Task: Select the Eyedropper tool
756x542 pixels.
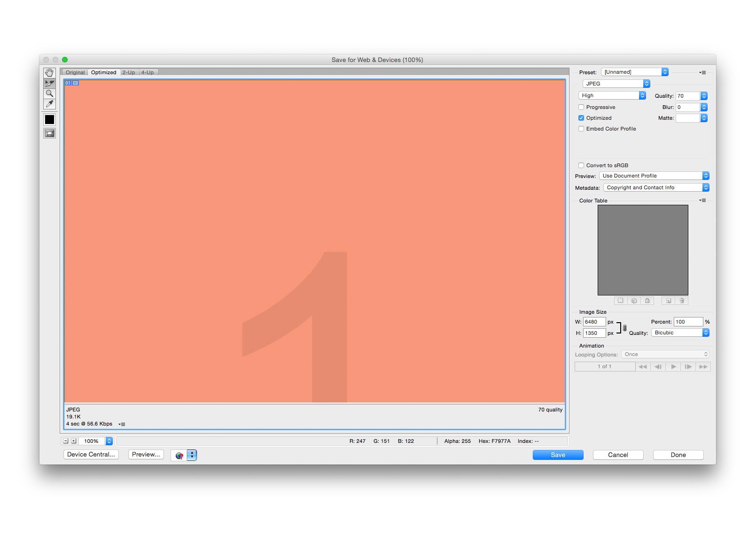Action: coord(49,104)
